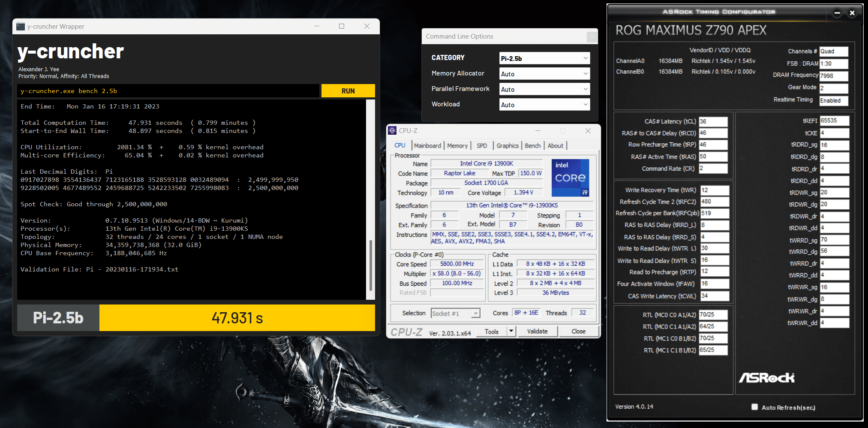The width and height of the screenshot is (868, 428).
Task: Click the y-cruncher Wrapper title bar icon
Action: (x=21, y=27)
